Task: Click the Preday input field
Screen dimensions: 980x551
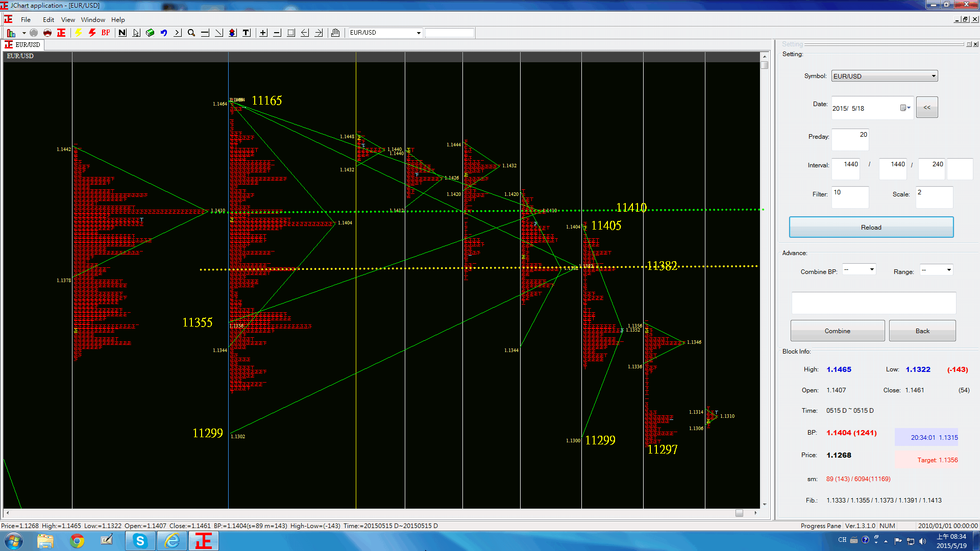Action: point(850,139)
